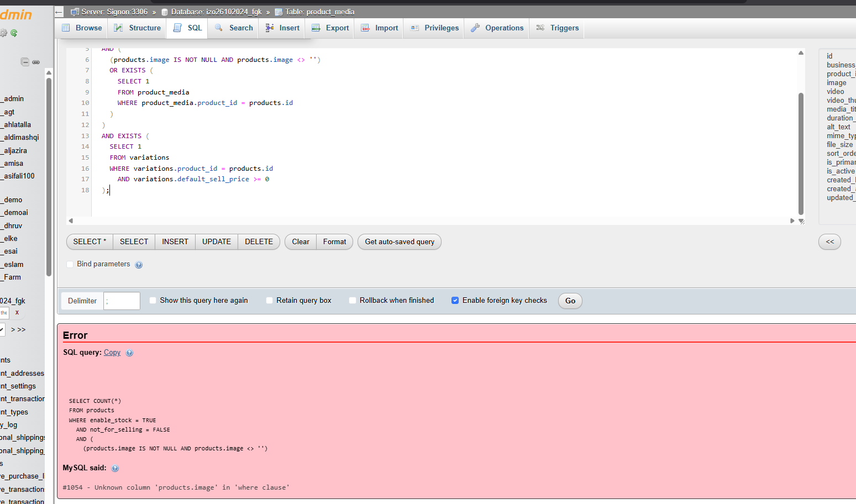
Task: Check 'Show this query here again'
Action: pyautogui.click(x=153, y=301)
